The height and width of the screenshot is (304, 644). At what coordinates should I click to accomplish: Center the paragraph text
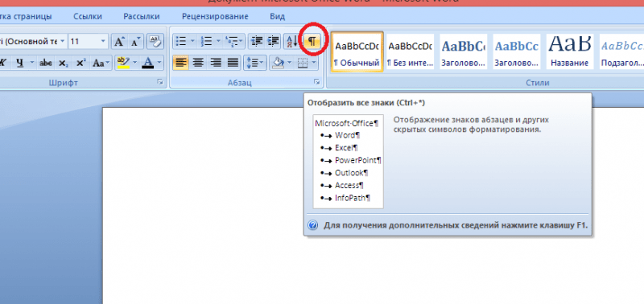198,63
